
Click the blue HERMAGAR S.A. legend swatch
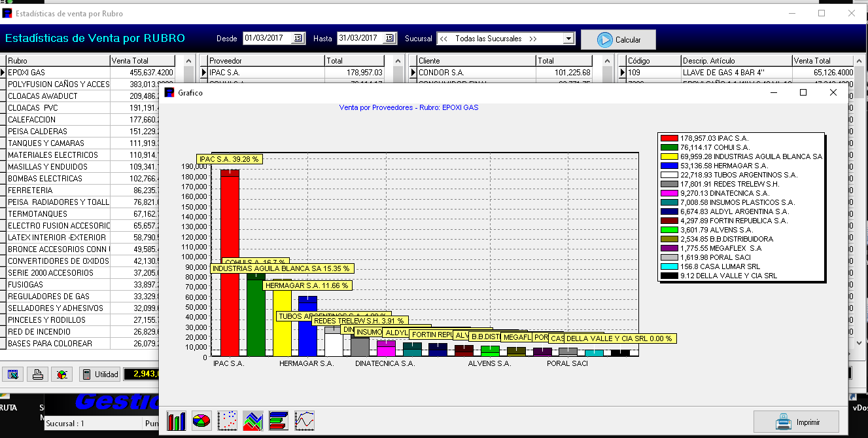(x=669, y=166)
